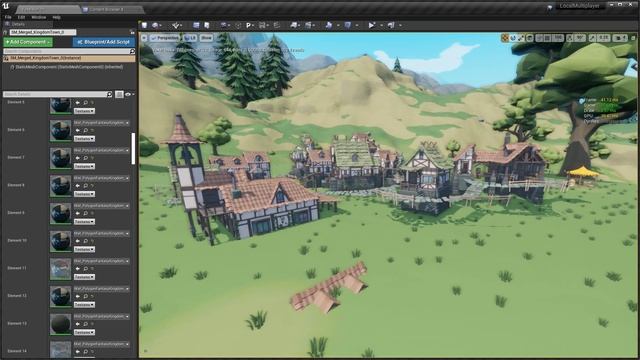The height and width of the screenshot is (360, 640).
Task: Open the rotation snap angle value
Action: click(x=580, y=38)
